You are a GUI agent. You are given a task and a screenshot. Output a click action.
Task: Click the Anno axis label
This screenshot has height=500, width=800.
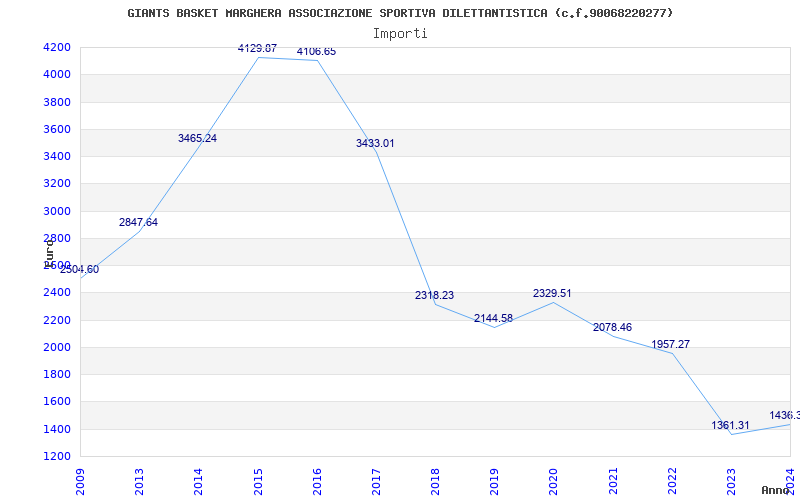(774, 490)
